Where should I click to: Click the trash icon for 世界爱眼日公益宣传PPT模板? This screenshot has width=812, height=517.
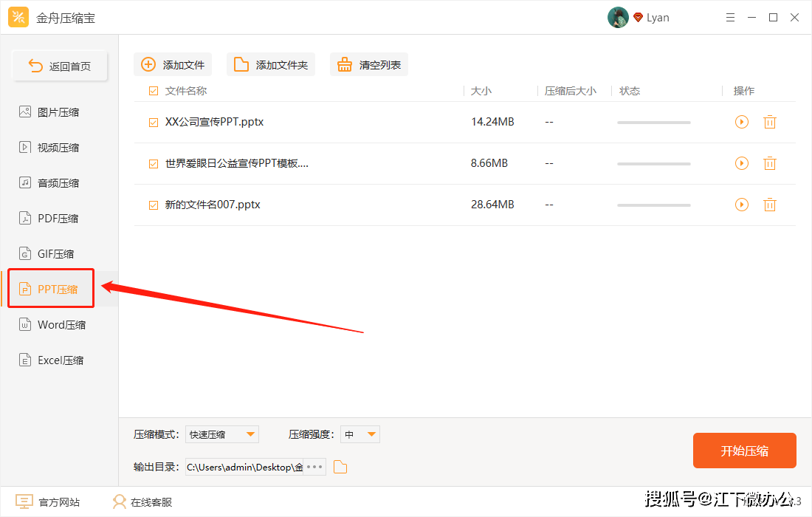click(x=770, y=163)
